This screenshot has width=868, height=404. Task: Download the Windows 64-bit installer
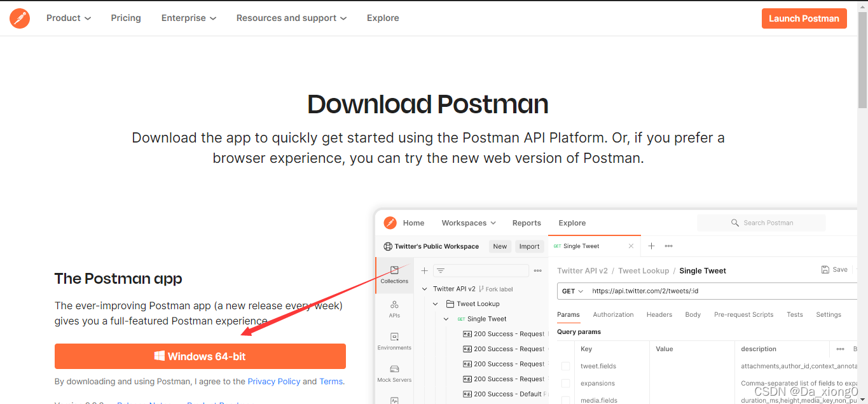(200, 356)
